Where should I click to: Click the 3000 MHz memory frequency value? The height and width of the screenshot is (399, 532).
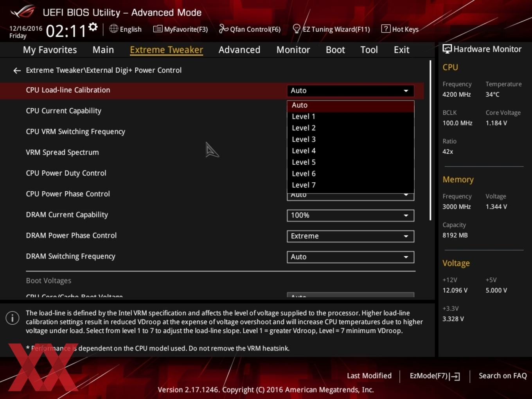[457, 207]
